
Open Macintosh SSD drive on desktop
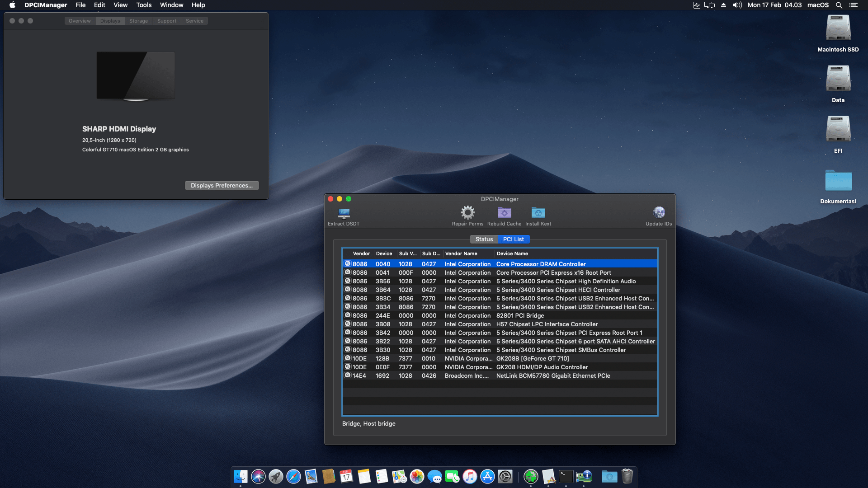click(x=838, y=28)
